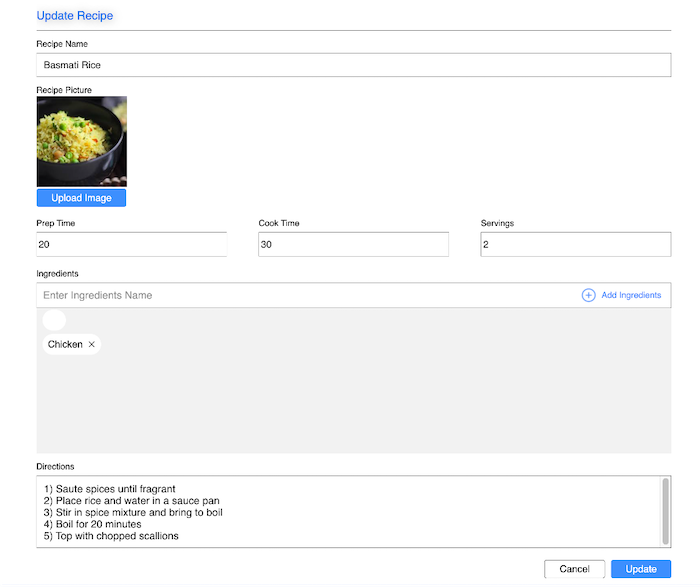700x587 pixels.
Task: Click the line "4) Boil for 20 minutes"
Action: click(x=92, y=524)
